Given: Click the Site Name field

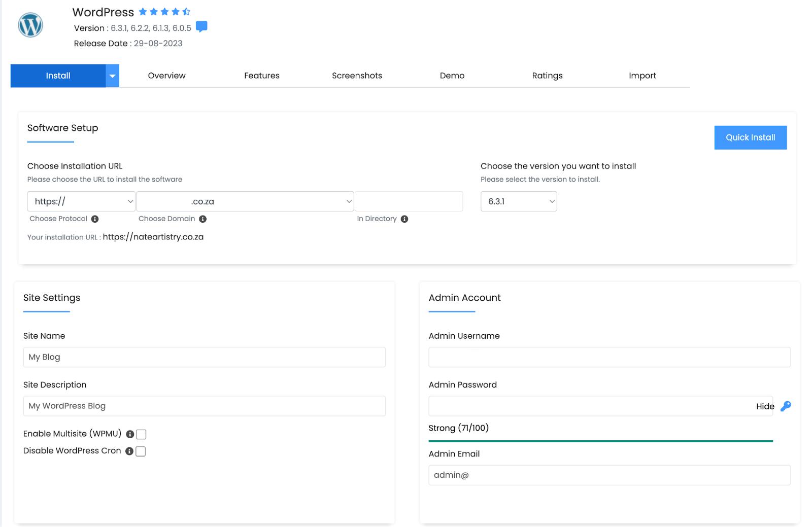Looking at the screenshot, I should tap(205, 357).
